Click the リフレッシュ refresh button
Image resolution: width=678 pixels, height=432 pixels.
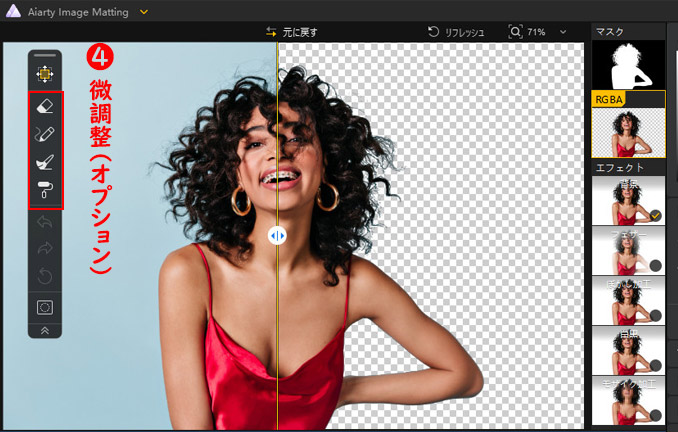(x=456, y=32)
